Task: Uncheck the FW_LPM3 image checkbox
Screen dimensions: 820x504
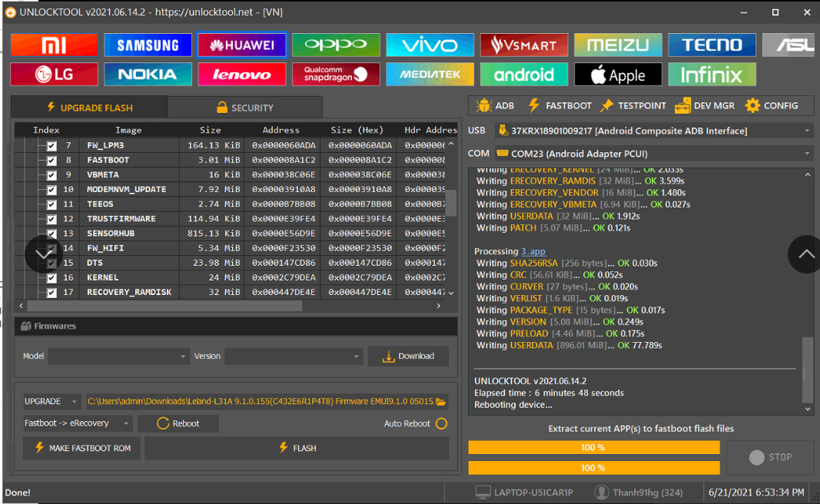Action: pos(51,146)
